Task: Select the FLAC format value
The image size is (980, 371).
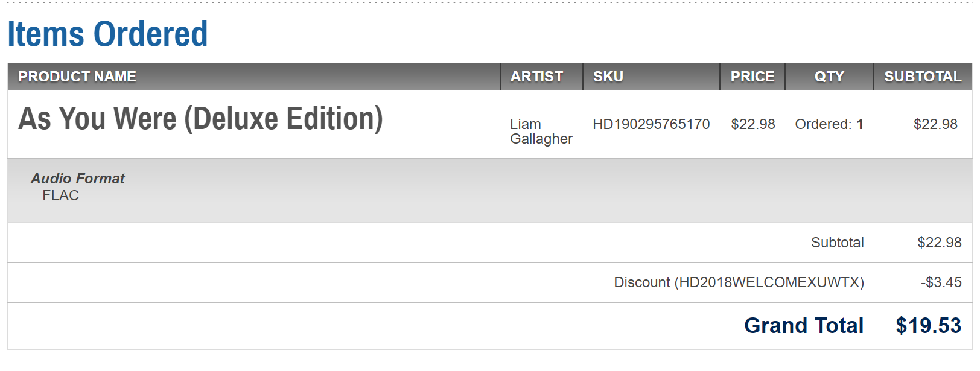Action: 60,195
